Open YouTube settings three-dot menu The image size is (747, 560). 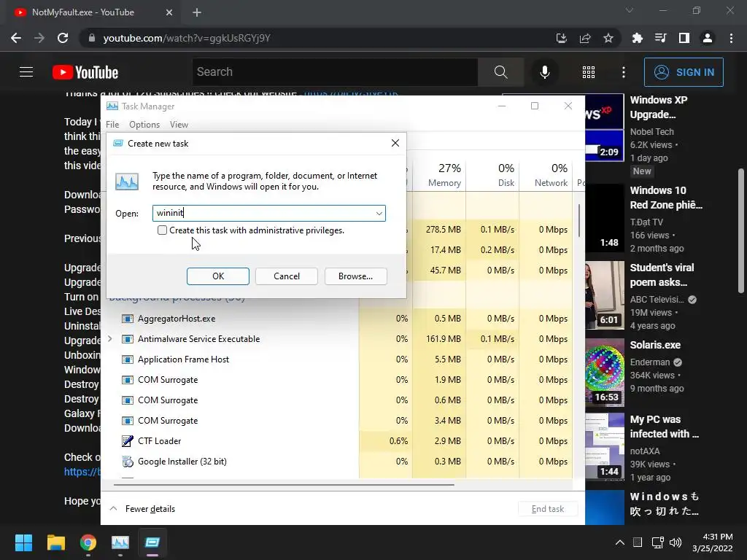[x=623, y=72]
